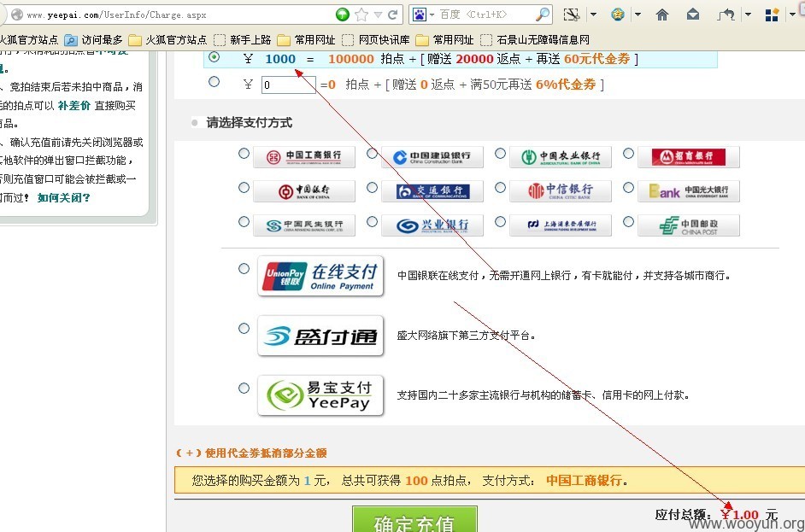Click the 中国工商银行 logo button
Image resolution: width=805 pixels, height=532 pixels.
click(x=304, y=157)
